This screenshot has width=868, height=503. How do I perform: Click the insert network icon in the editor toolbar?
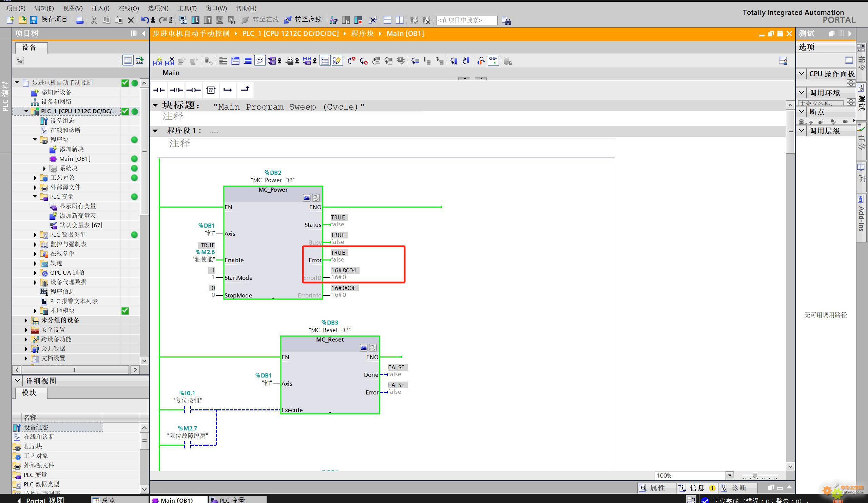(158, 61)
